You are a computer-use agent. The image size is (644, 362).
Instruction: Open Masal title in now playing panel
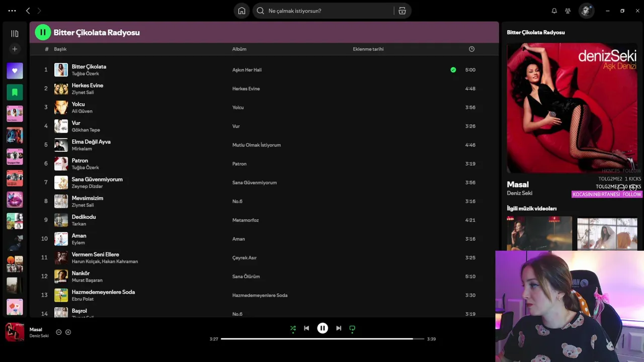click(x=518, y=185)
